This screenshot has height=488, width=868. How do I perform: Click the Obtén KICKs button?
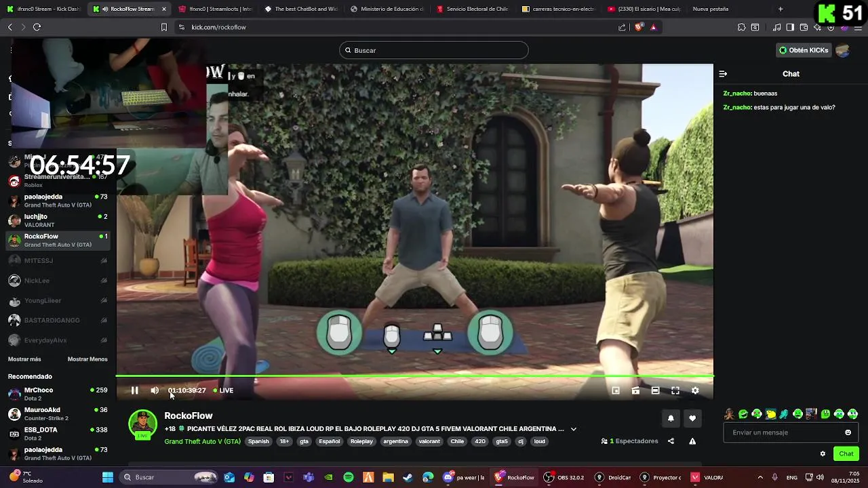click(x=803, y=50)
